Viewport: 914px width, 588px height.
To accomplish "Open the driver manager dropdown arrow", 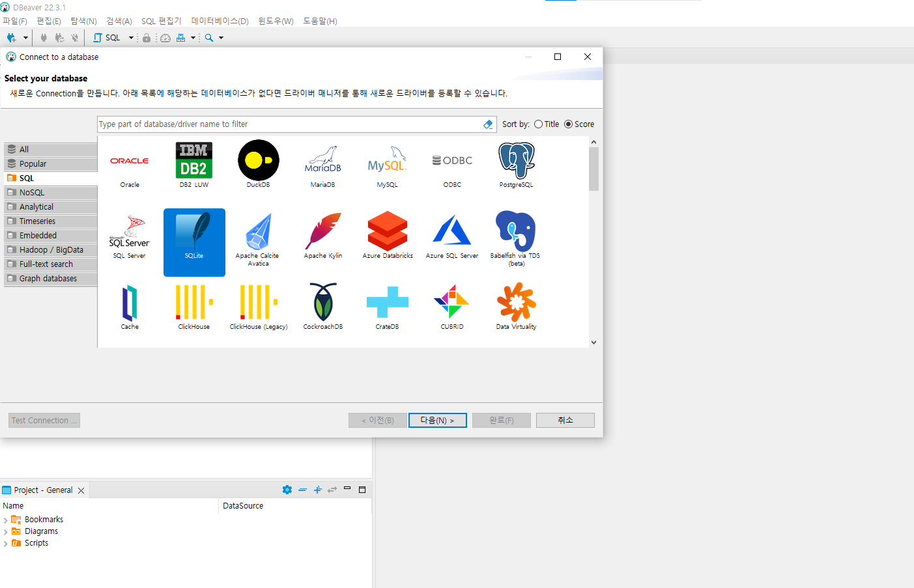I will [x=193, y=38].
